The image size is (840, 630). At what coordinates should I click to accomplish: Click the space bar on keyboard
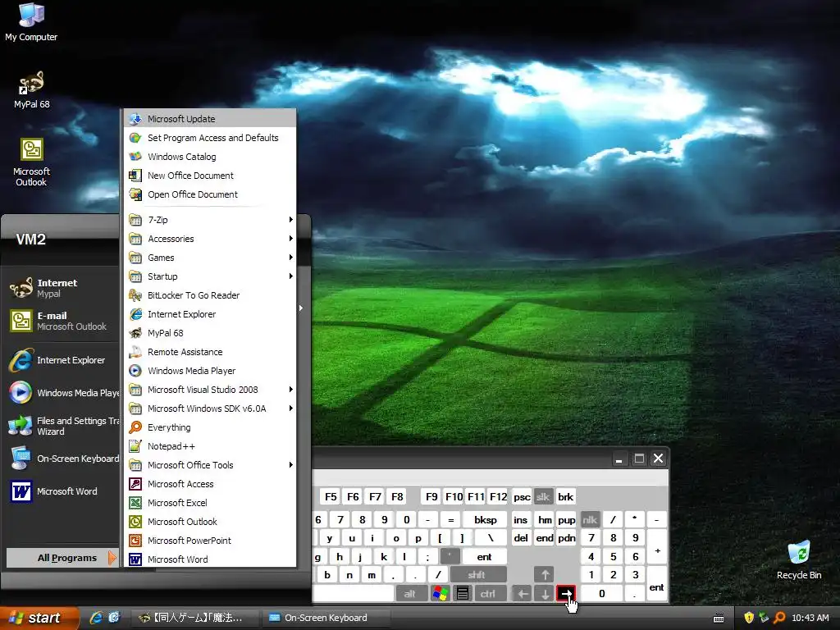(354, 594)
